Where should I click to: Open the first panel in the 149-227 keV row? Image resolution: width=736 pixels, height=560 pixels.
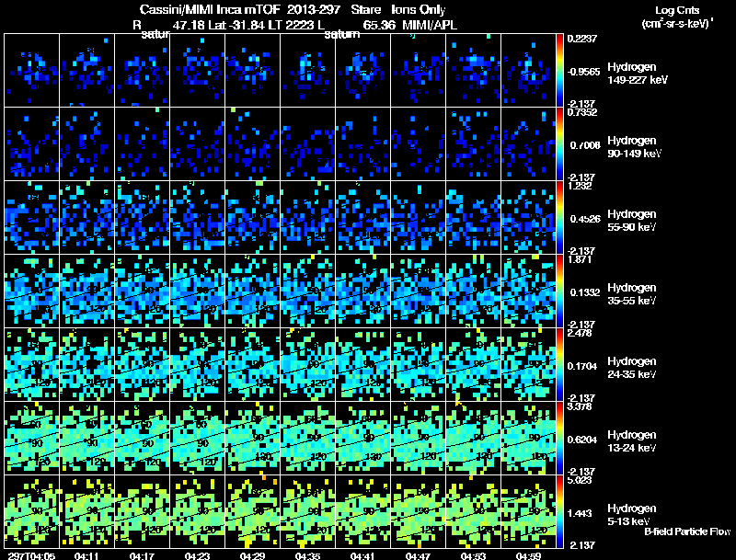[32, 70]
